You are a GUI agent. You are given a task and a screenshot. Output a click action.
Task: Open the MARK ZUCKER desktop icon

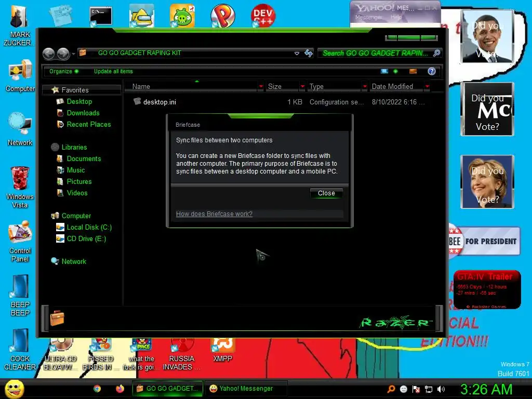pyautogui.click(x=19, y=25)
